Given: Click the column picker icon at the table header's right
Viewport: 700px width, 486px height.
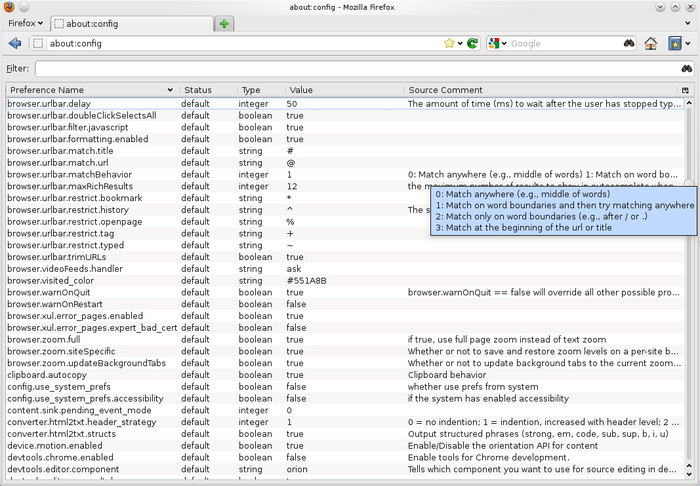Looking at the screenshot, I should (x=685, y=90).
